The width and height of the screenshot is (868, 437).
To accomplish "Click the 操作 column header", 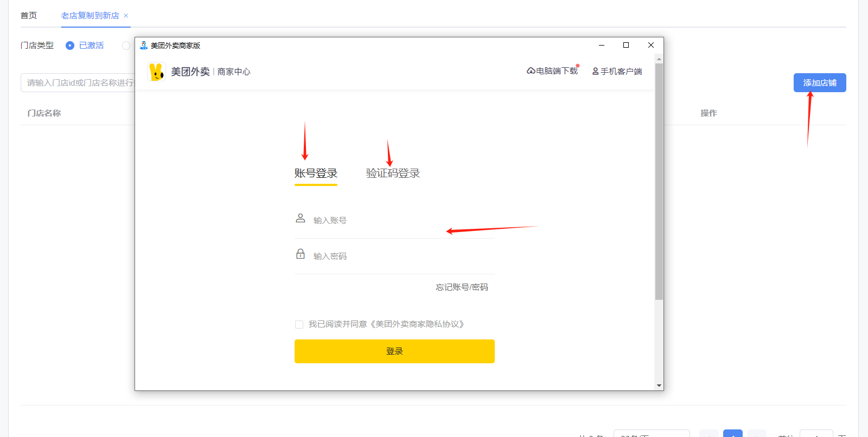I will 709,113.
